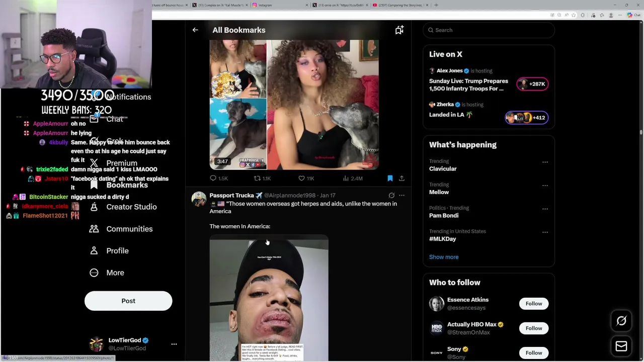Open more options for Mellow trend
Viewport: 644px width, 362px height.
545,186
